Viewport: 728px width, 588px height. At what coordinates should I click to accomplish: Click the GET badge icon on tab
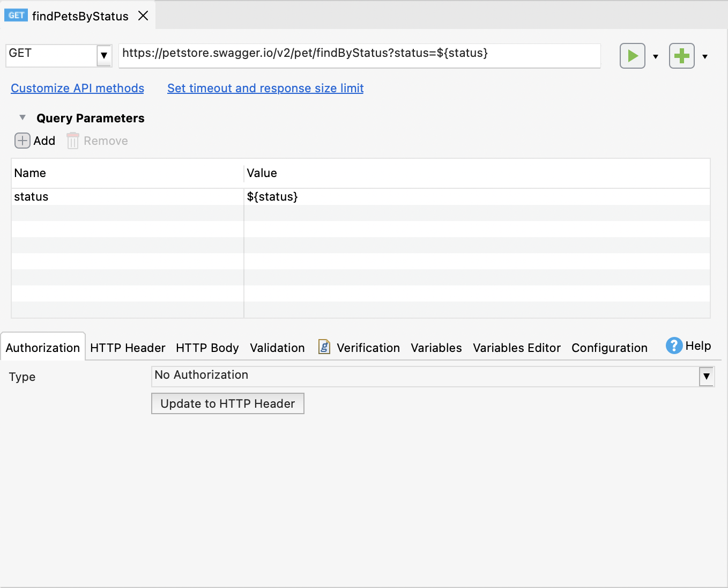[16, 16]
